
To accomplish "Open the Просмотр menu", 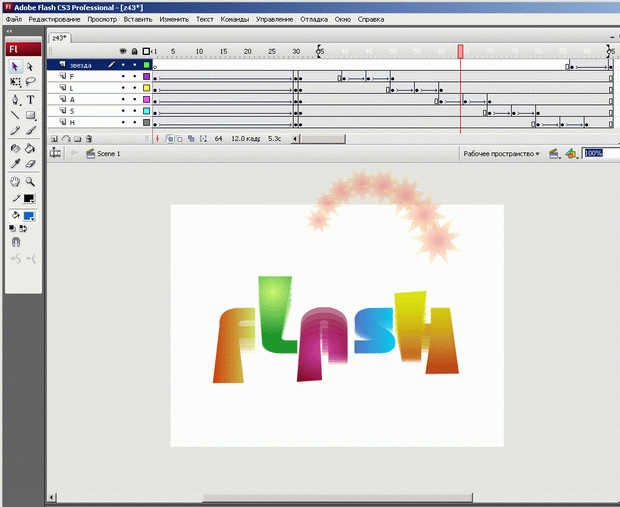I will tap(102, 19).
